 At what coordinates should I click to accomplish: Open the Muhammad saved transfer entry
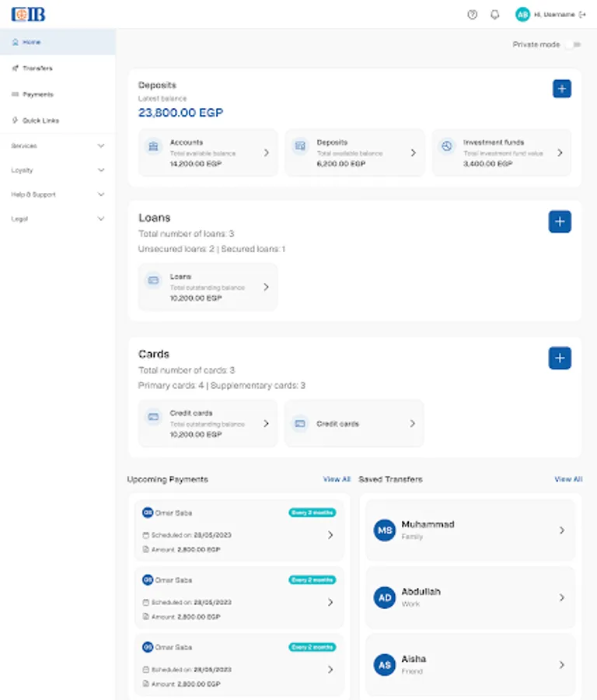click(x=470, y=530)
